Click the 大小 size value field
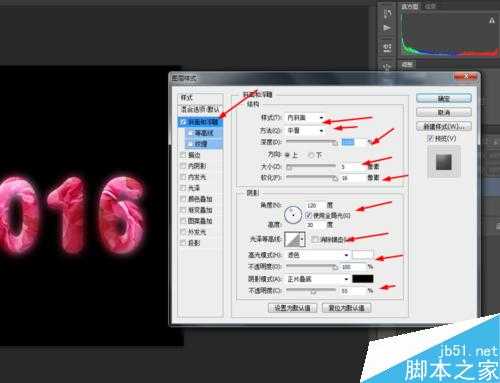The width and height of the screenshot is (500, 383). click(352, 166)
